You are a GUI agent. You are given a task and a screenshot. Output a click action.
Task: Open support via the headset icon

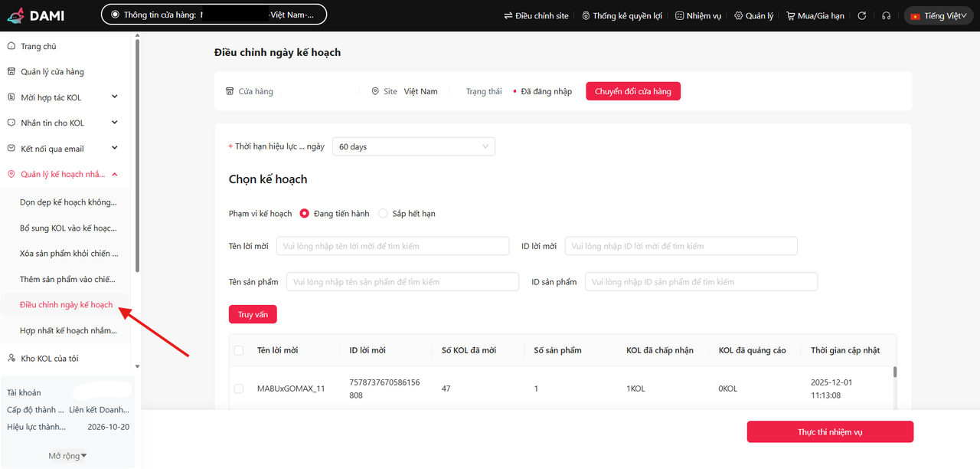point(886,15)
